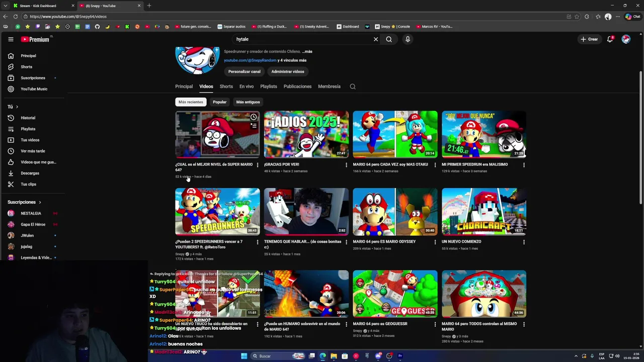Image resolution: width=644 pixels, height=362 pixels.
Task: Add first video to Watch Later clock icon
Action: [x=254, y=117]
